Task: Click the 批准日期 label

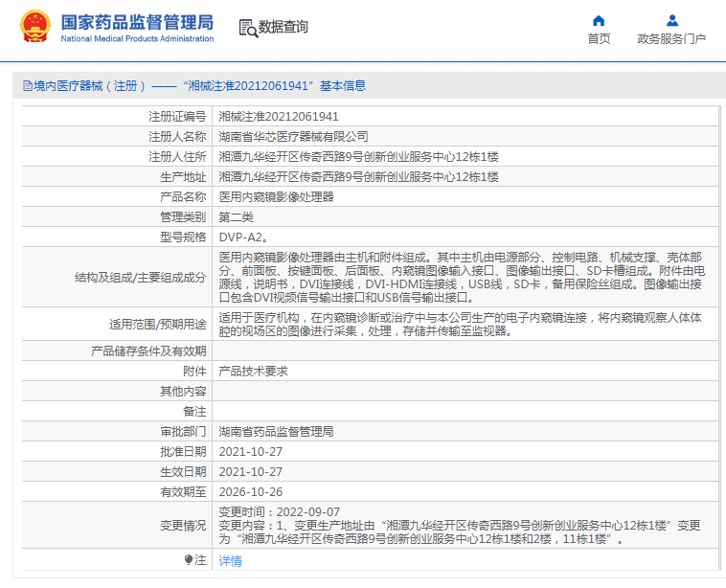Action: 183,452
